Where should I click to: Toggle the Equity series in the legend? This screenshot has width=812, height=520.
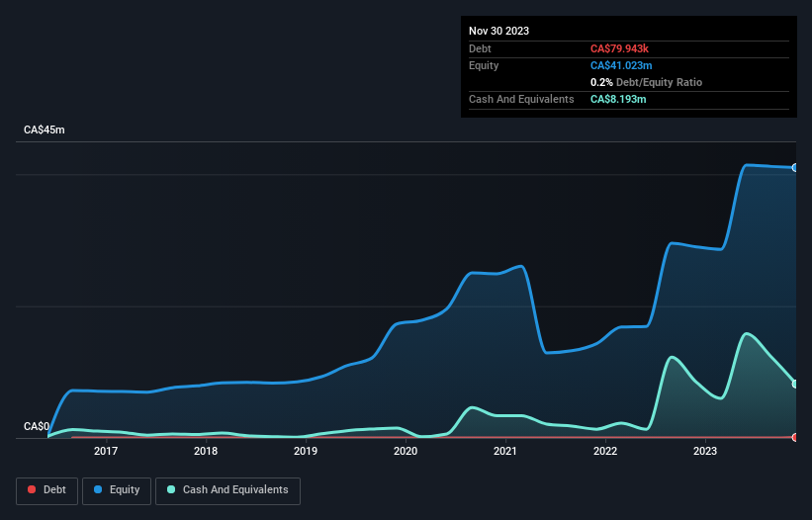click(x=117, y=490)
